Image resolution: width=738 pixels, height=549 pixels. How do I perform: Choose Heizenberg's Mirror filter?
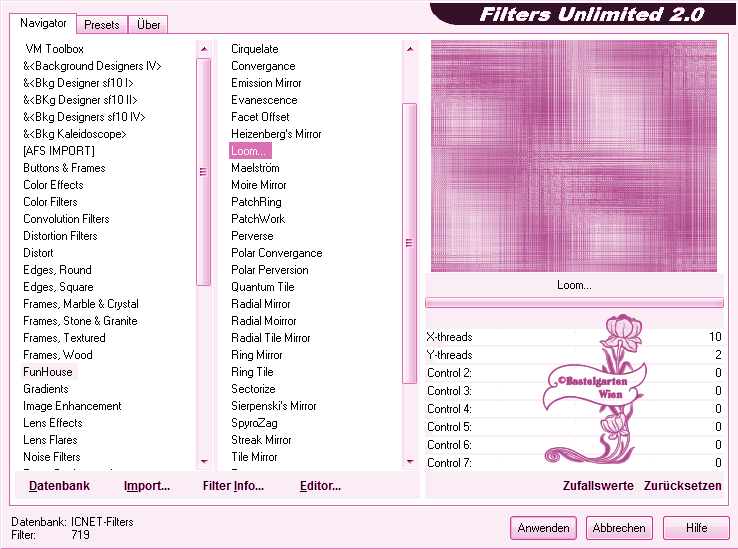pyautogui.click(x=276, y=134)
